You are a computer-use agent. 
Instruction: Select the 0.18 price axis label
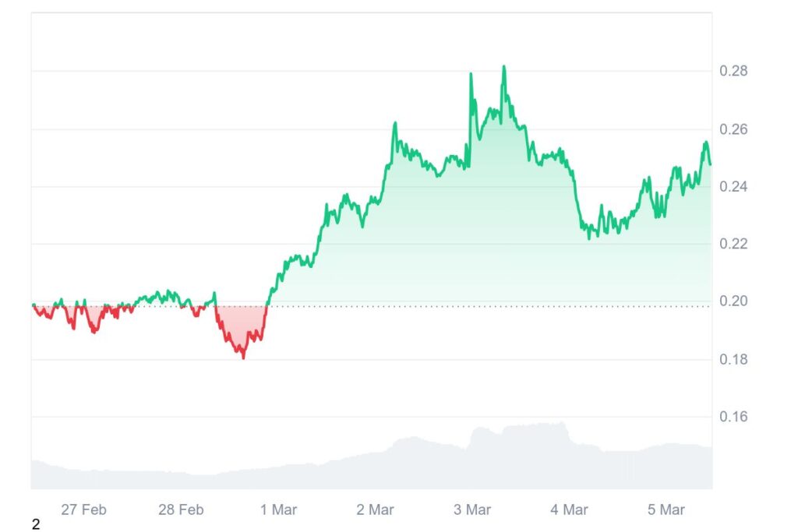733,359
